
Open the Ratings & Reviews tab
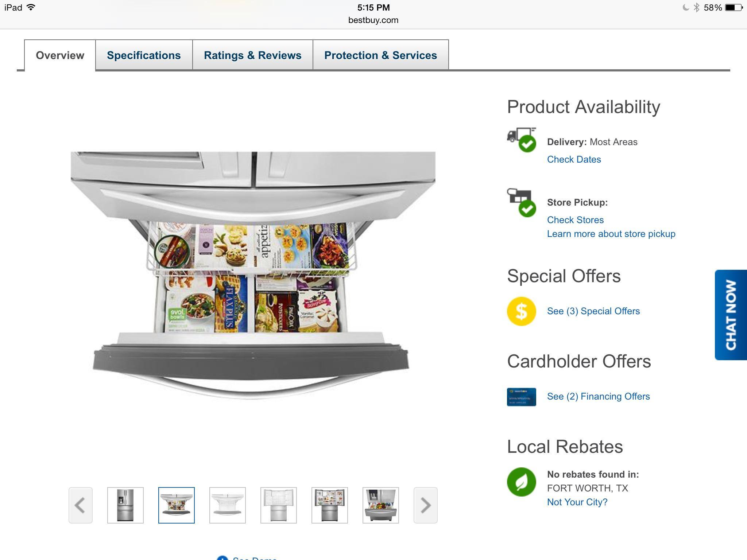pyautogui.click(x=253, y=55)
